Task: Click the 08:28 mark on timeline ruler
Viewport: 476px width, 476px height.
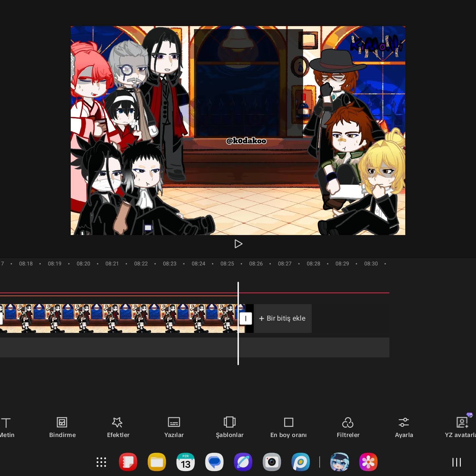Action: (x=313, y=264)
